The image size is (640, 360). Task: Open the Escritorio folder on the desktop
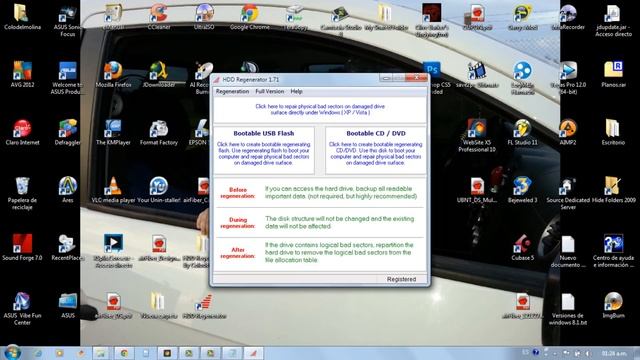[613, 132]
